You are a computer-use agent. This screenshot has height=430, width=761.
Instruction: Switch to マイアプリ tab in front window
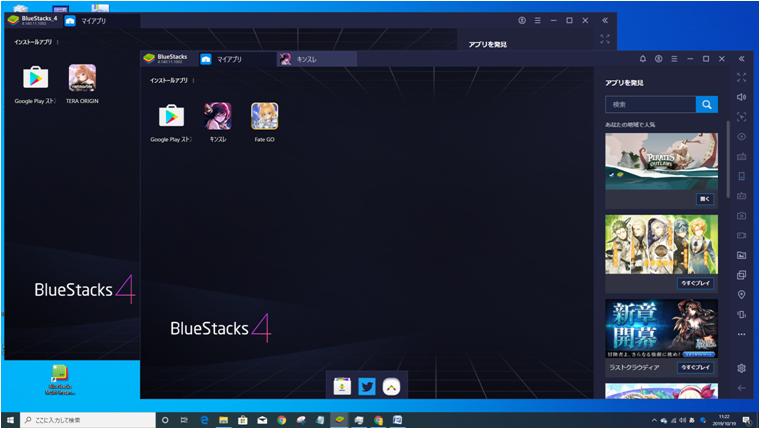point(237,59)
